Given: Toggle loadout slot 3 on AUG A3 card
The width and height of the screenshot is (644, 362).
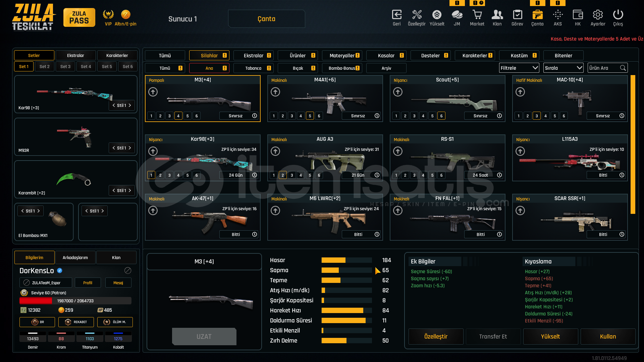Looking at the screenshot, I should click(292, 175).
